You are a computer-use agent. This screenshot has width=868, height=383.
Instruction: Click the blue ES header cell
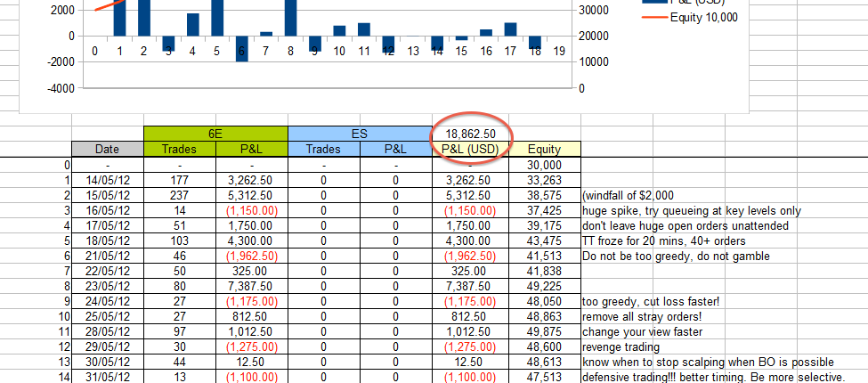click(359, 134)
